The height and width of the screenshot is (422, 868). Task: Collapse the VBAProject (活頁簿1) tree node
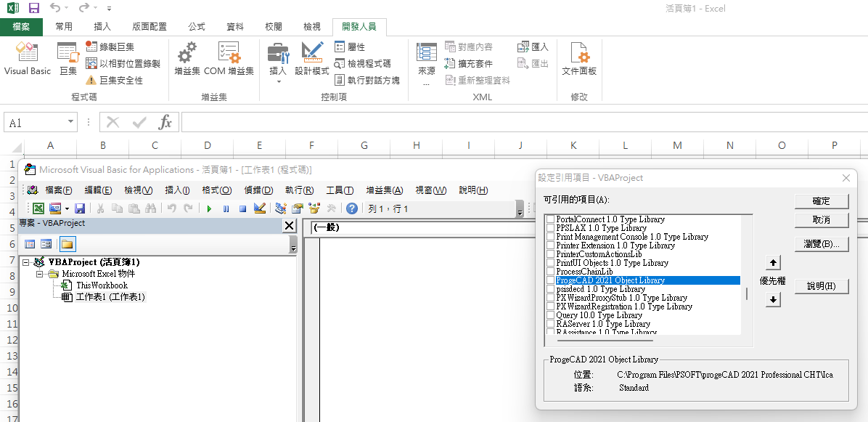click(25, 262)
